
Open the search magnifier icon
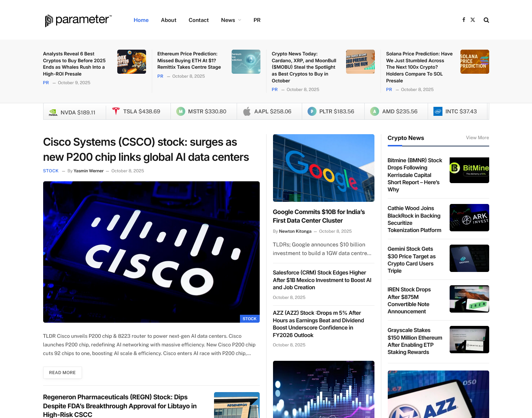coord(486,20)
